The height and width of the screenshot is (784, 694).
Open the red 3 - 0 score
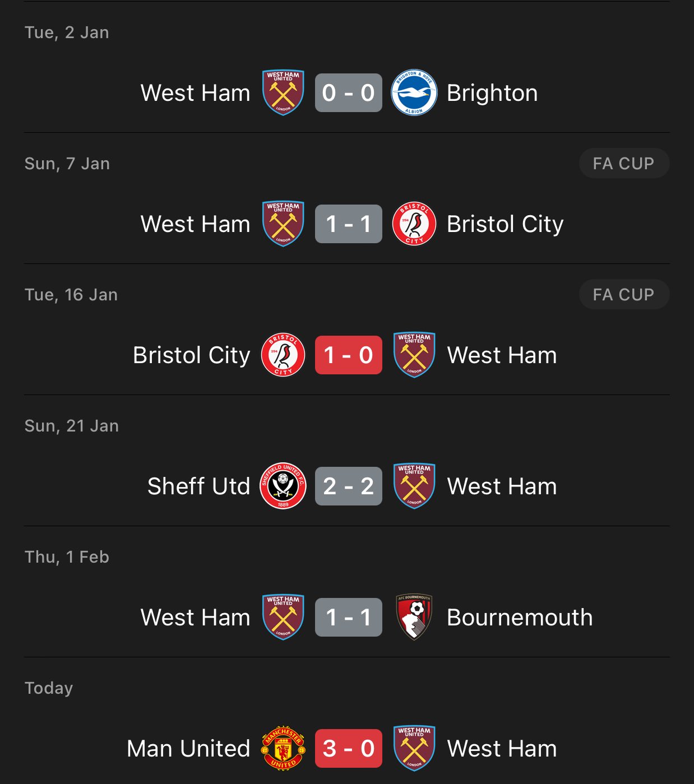point(348,748)
